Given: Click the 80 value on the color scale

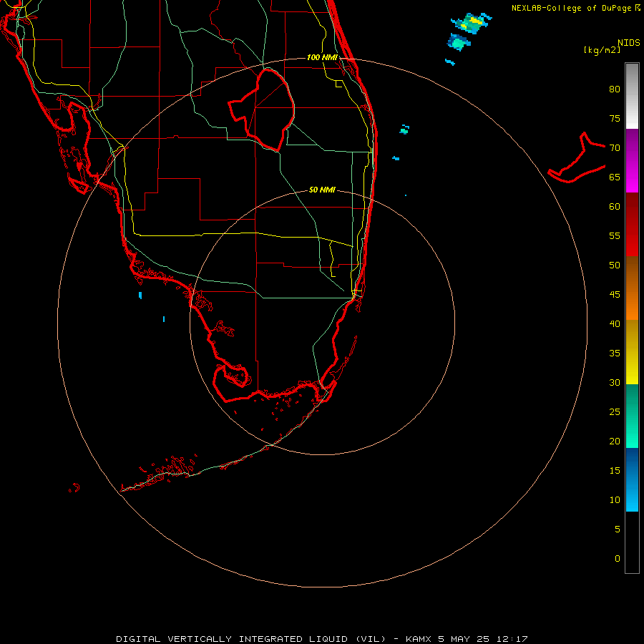Looking at the screenshot, I should (x=615, y=89).
